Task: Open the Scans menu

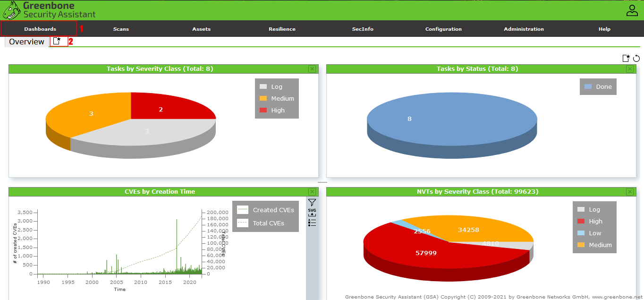Action: pos(121,29)
